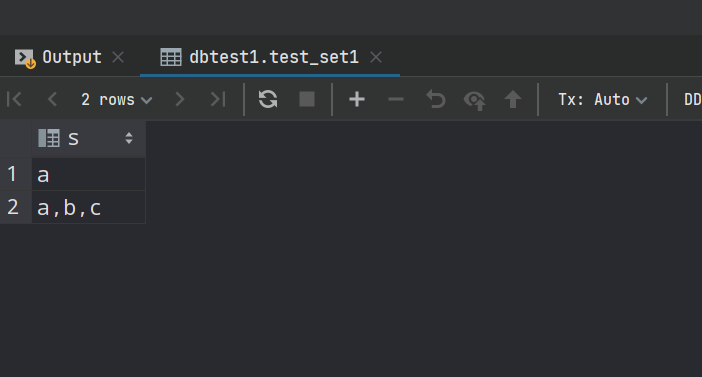
Task: Close the Output tab
Action: pos(118,57)
